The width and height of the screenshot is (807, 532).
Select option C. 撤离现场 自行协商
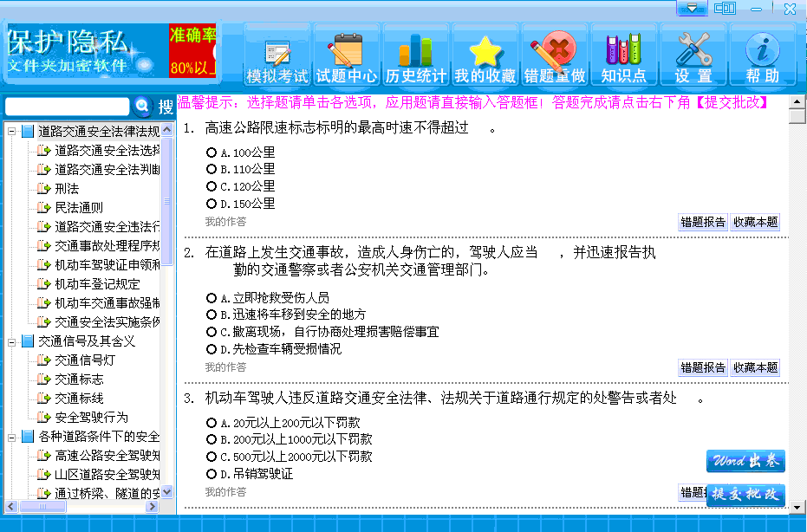(211, 332)
